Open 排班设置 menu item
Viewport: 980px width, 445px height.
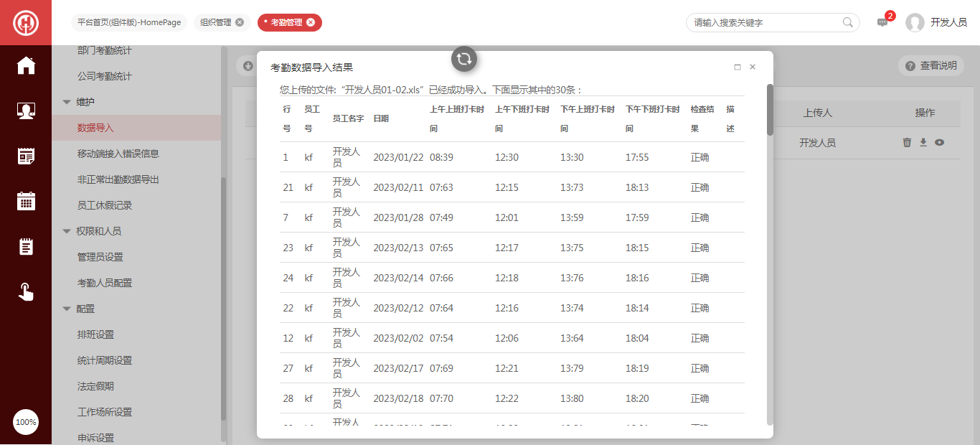tap(95, 334)
